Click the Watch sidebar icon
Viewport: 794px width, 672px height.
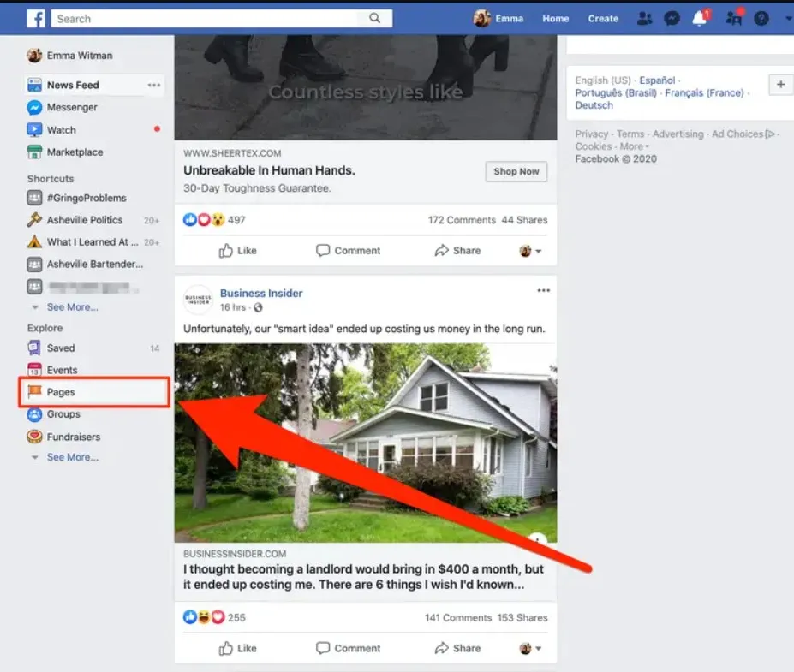click(x=34, y=130)
